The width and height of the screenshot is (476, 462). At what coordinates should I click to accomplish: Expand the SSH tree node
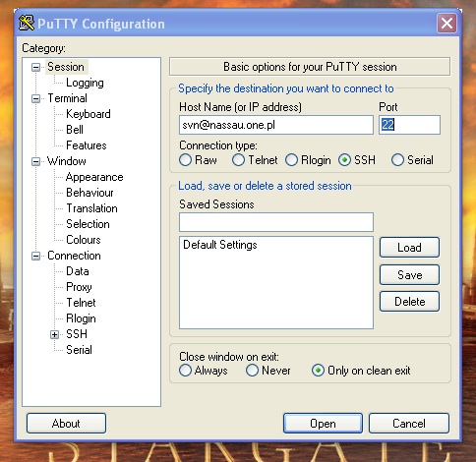pos(54,334)
